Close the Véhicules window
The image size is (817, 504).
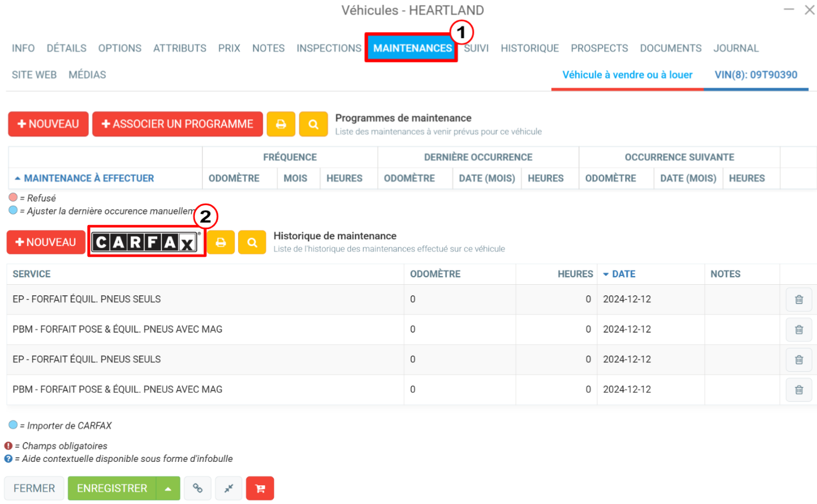[809, 9]
